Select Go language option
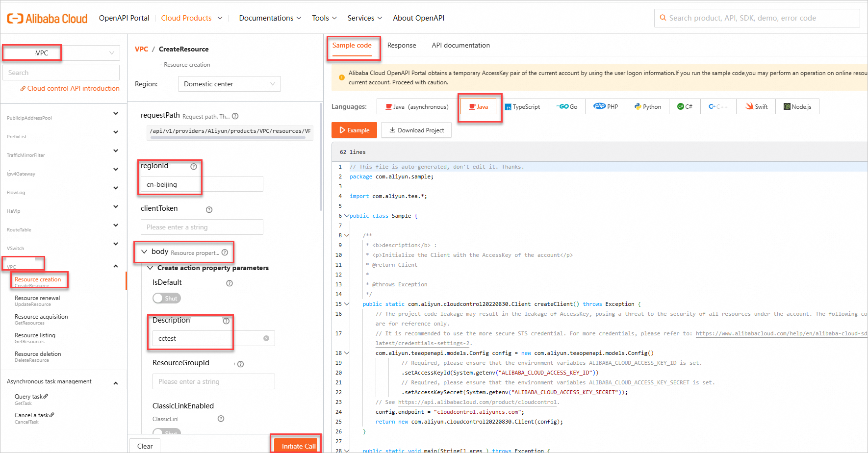 pos(566,106)
